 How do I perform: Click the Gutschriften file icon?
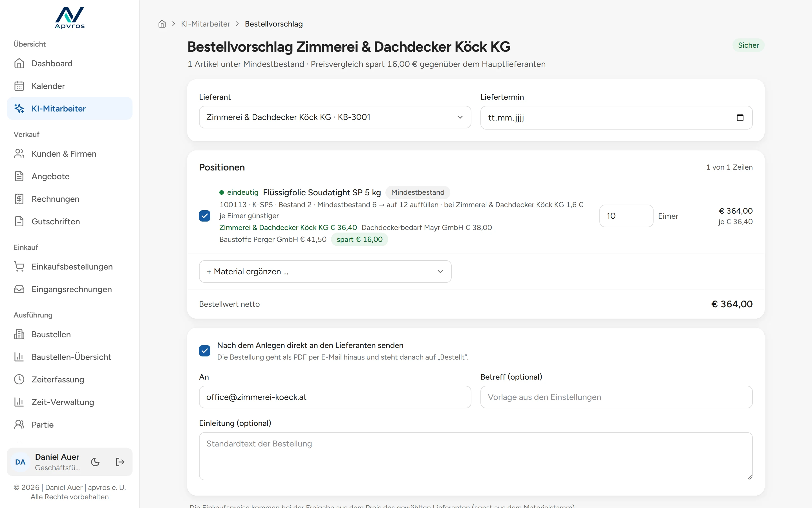point(19,222)
